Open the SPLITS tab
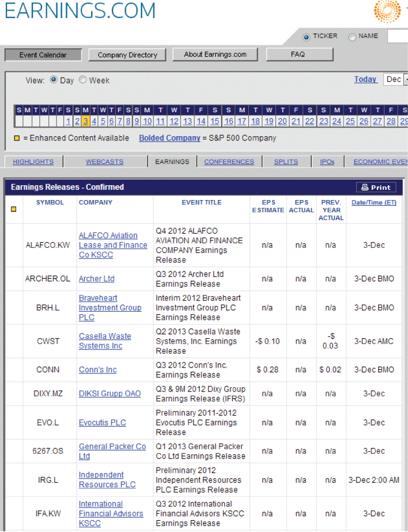Screen dimensions: 408x532 point(286,162)
